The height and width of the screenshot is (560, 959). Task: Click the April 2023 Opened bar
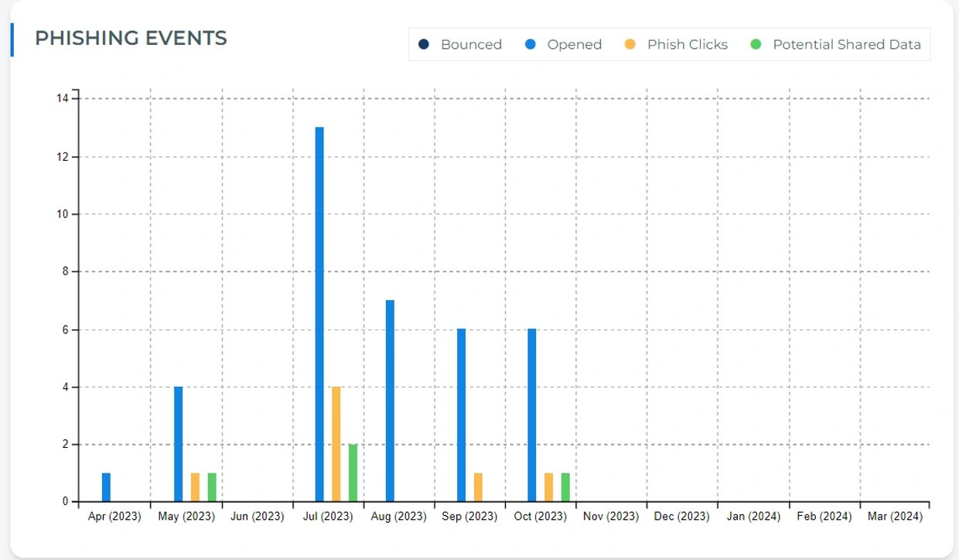(x=106, y=487)
